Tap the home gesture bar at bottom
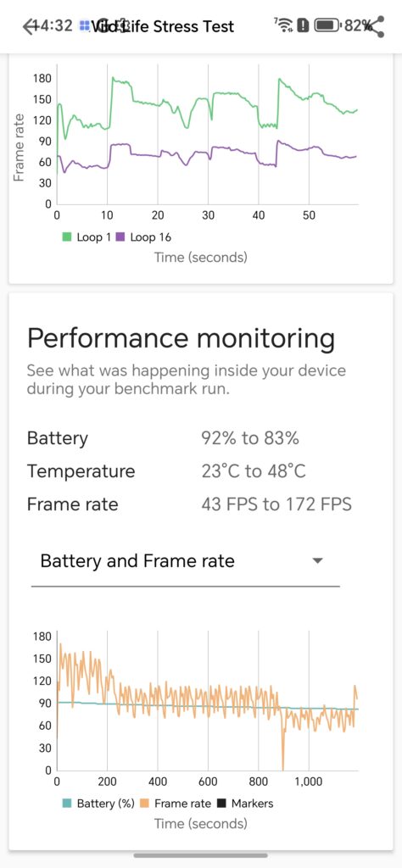This screenshot has width=402, height=868. pos(200,855)
